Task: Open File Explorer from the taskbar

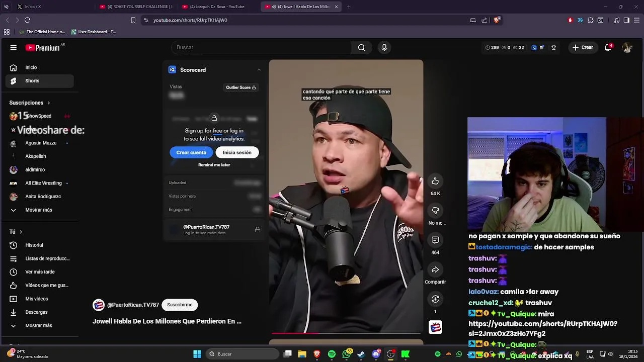Action: 302,354
